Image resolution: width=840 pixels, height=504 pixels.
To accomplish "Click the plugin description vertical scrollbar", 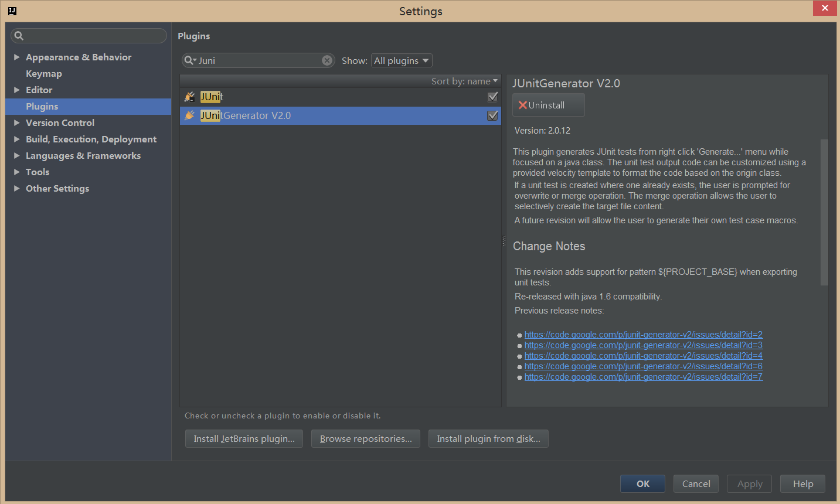I will [x=824, y=212].
